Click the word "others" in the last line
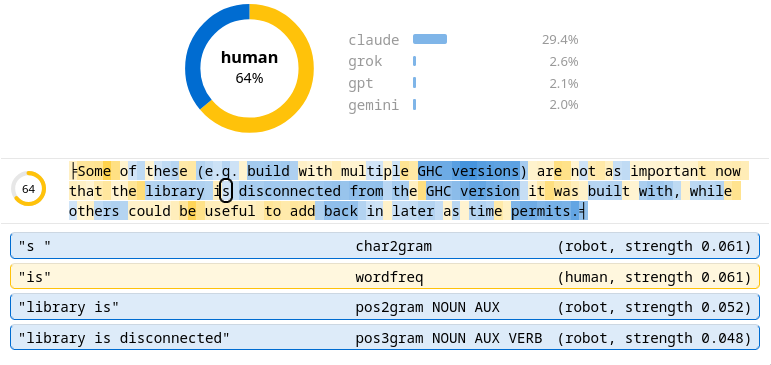This screenshot has height=365, width=771. (x=94, y=212)
